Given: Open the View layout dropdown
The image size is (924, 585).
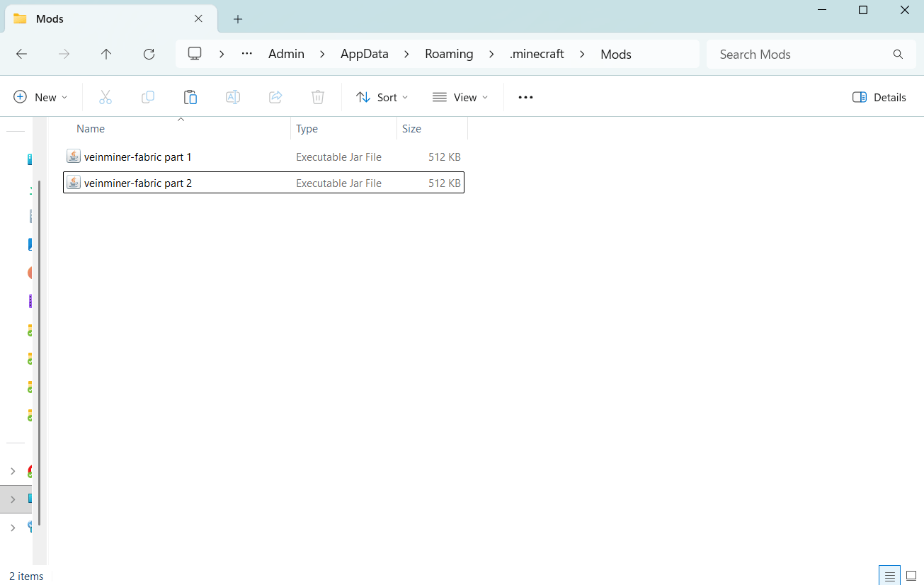Looking at the screenshot, I should pos(460,97).
